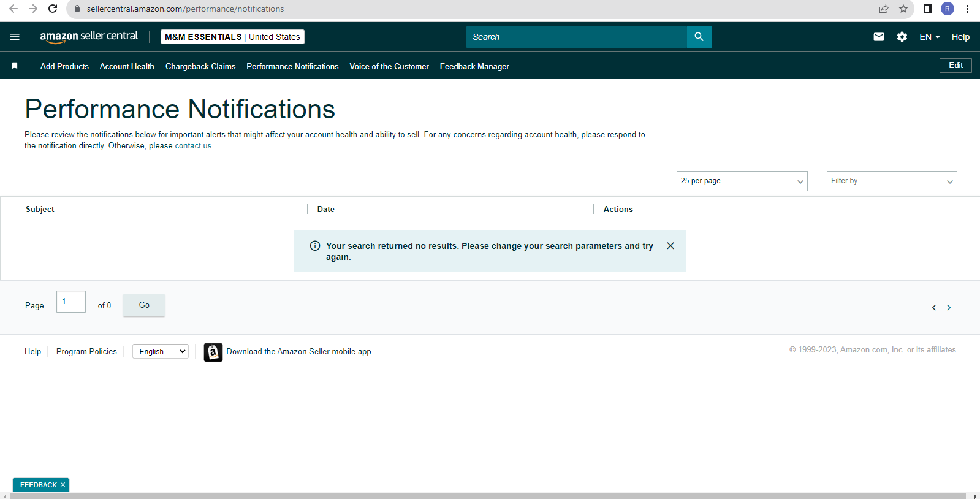The image size is (980, 499).
Task: Open Performance Notifications menu item
Action: (292, 66)
